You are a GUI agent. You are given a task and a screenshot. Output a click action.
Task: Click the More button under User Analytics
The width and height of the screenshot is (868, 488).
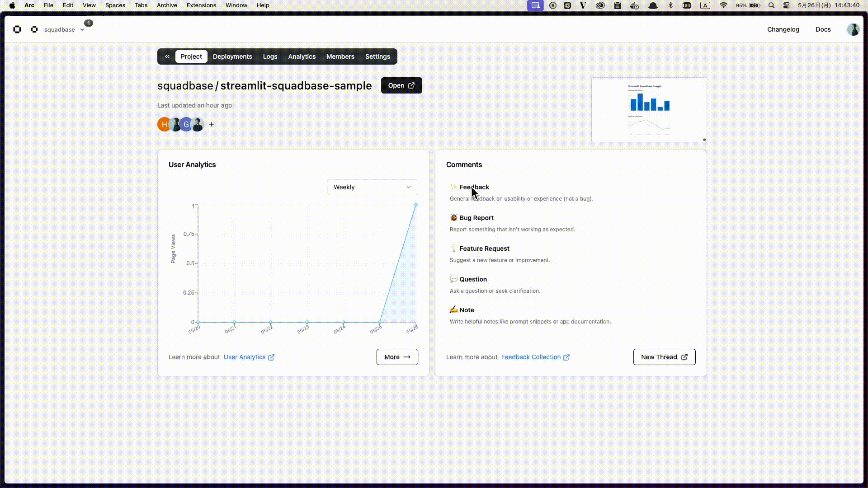click(397, 357)
